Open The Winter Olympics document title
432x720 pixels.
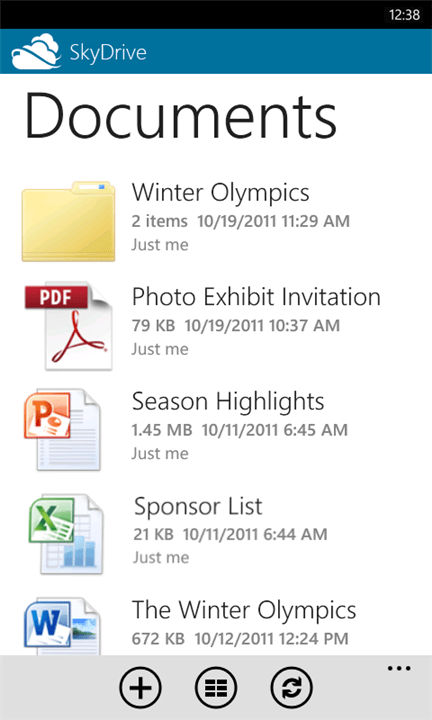pos(244,610)
